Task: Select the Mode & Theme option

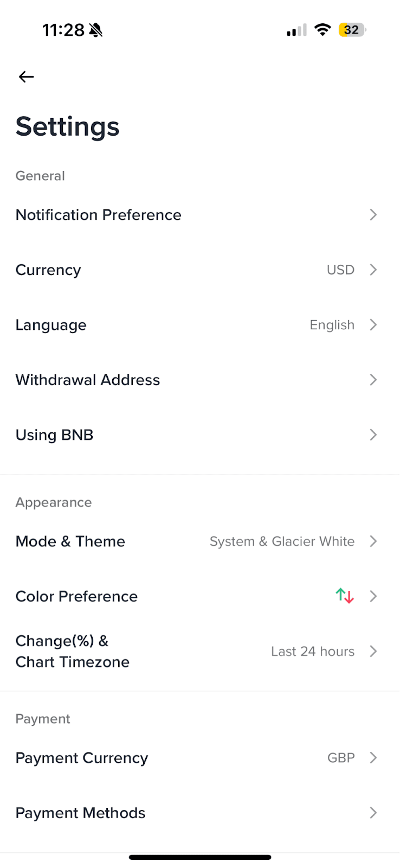Action: (200, 541)
